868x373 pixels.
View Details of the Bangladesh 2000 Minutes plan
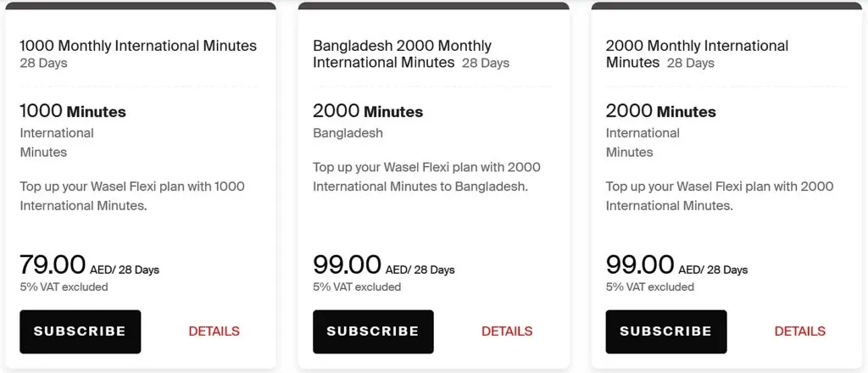tap(507, 331)
